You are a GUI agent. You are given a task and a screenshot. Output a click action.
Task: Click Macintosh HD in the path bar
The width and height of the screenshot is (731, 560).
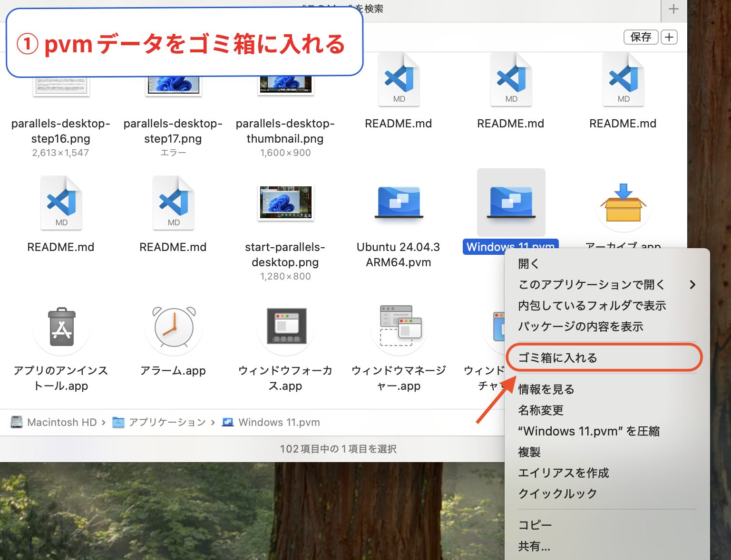61,422
